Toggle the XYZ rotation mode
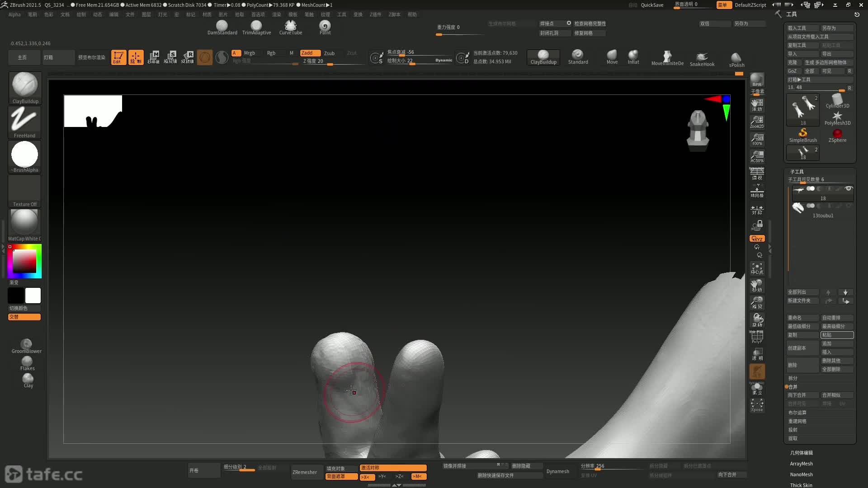 point(757,239)
